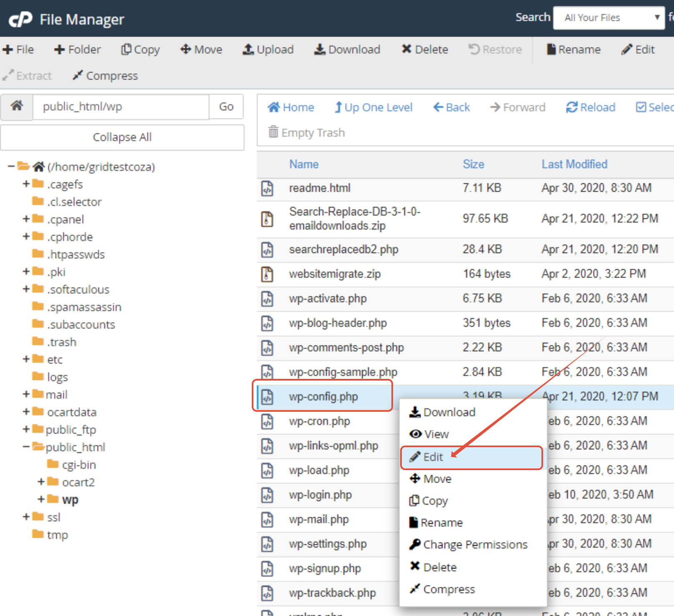
Task: Expand the ocart2 folder
Action: [41, 482]
